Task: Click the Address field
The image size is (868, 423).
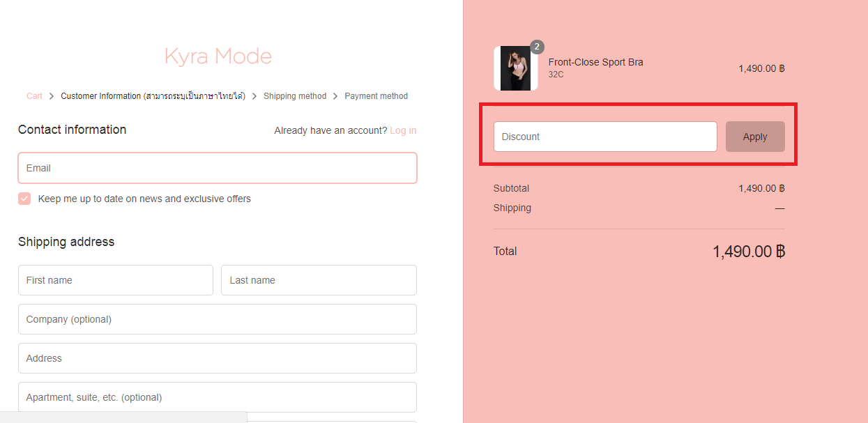Action: 218,358
